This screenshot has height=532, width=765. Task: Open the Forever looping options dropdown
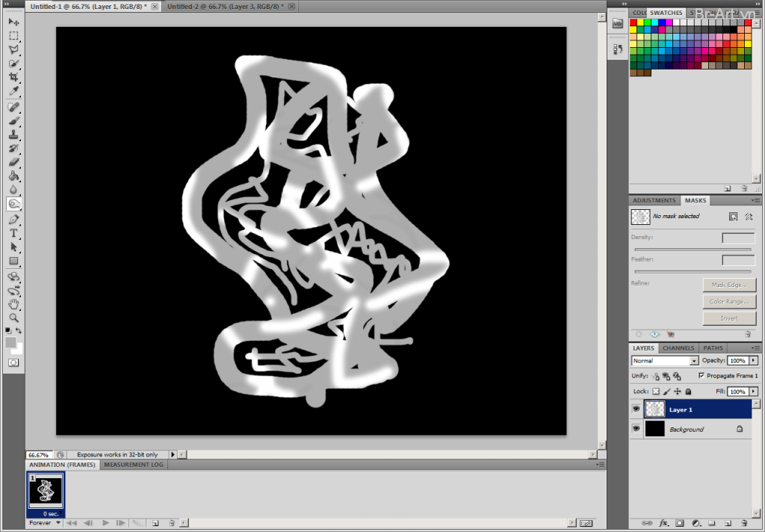click(x=46, y=523)
